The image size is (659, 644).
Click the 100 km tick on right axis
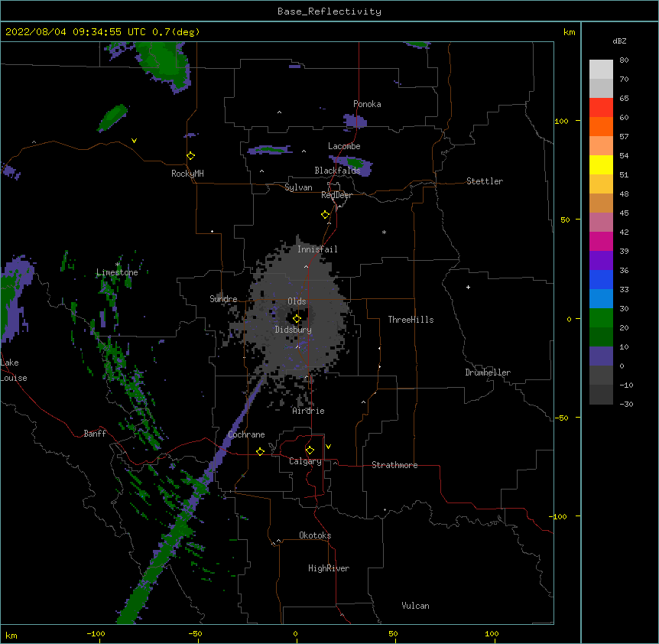click(561, 121)
